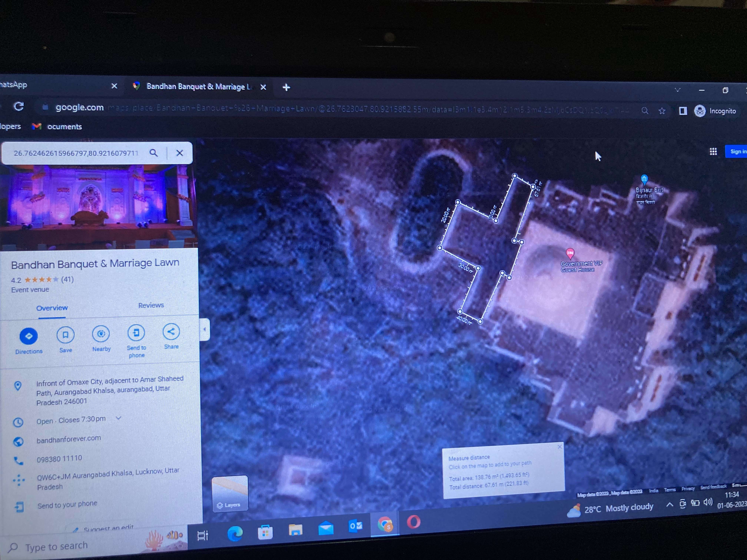Image resolution: width=747 pixels, height=560 pixels.
Task: Click the Nearby icon
Action: coord(101,334)
